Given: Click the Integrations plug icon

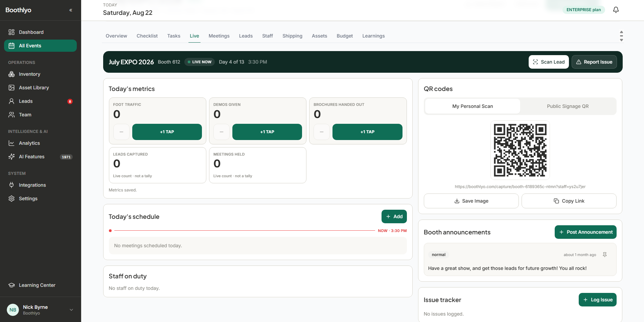Looking at the screenshot, I should click(11, 185).
